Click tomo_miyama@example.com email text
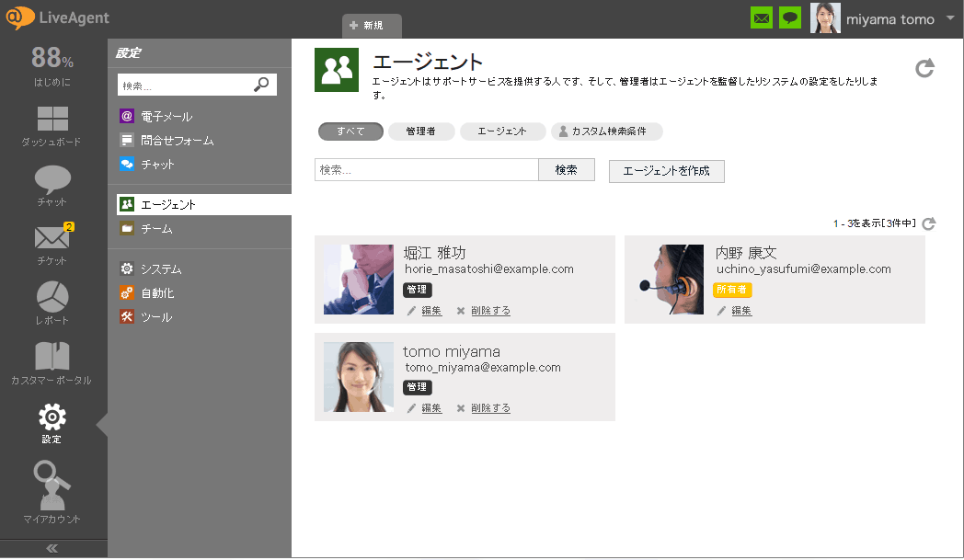The width and height of the screenshot is (964, 560). 483,368
